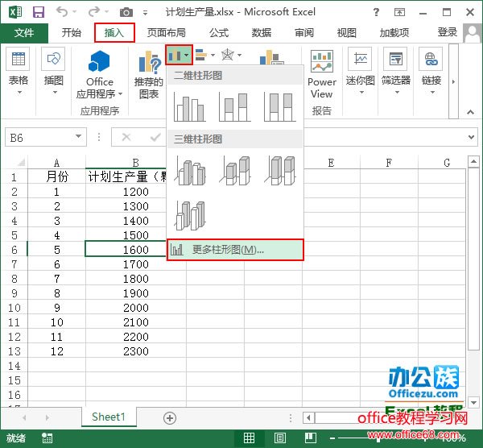
Task: Select the 3D column chart type
Action: 190,215
